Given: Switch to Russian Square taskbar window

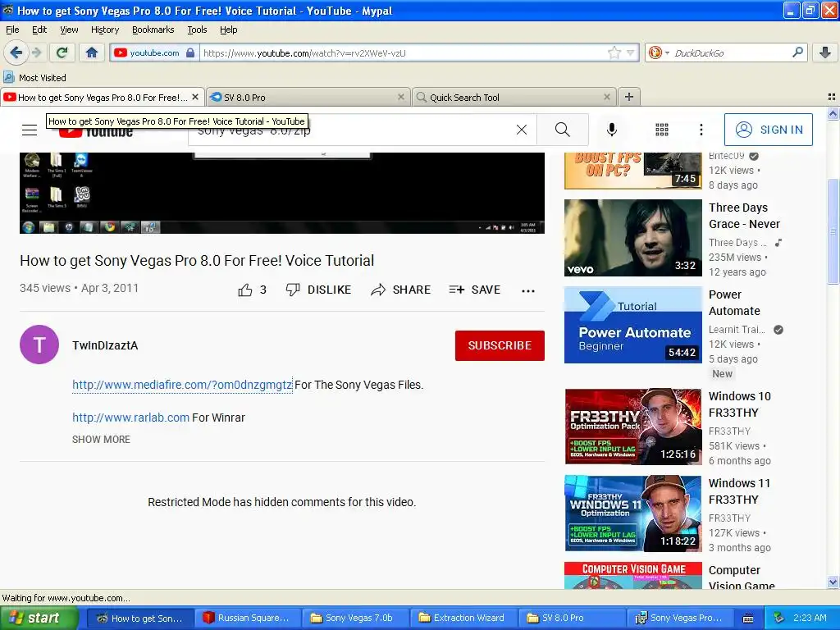Looking at the screenshot, I should tap(247, 618).
